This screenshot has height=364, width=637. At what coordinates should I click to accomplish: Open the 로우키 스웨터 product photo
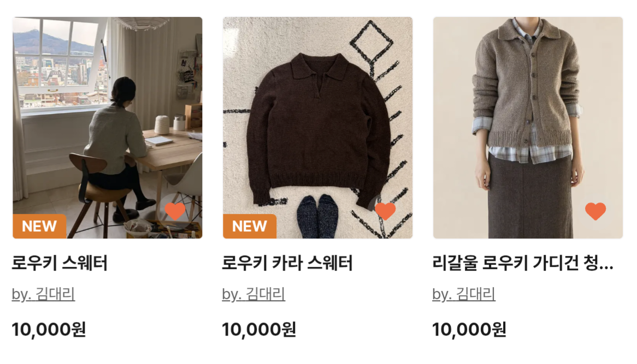[107, 127]
